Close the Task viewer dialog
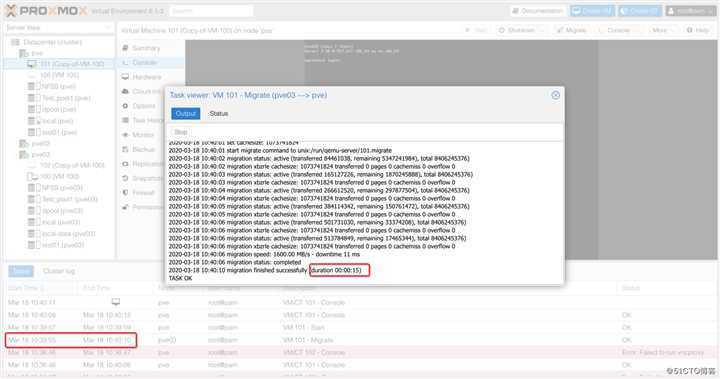The width and height of the screenshot is (720, 379). [x=555, y=95]
